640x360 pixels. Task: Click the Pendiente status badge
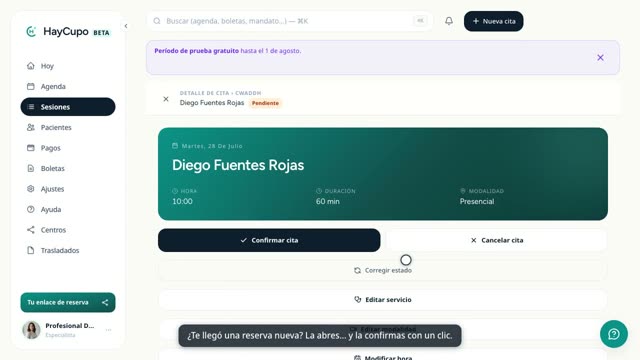265,103
